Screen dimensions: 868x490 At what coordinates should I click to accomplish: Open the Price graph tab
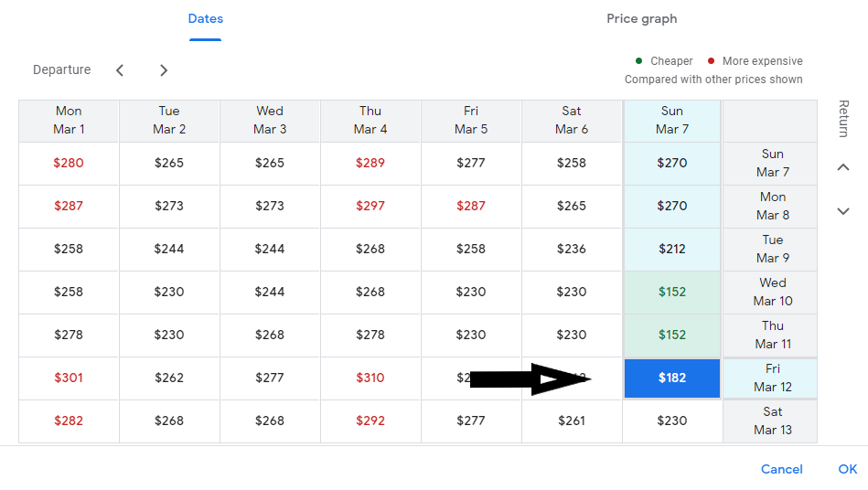(x=641, y=19)
